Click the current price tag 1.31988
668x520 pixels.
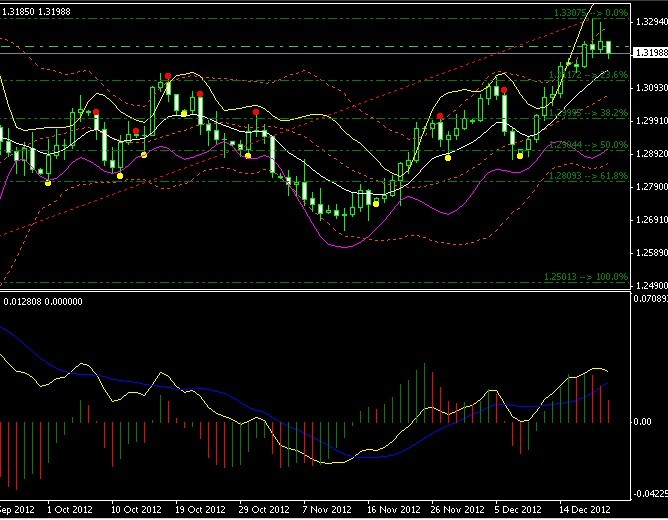pos(650,52)
